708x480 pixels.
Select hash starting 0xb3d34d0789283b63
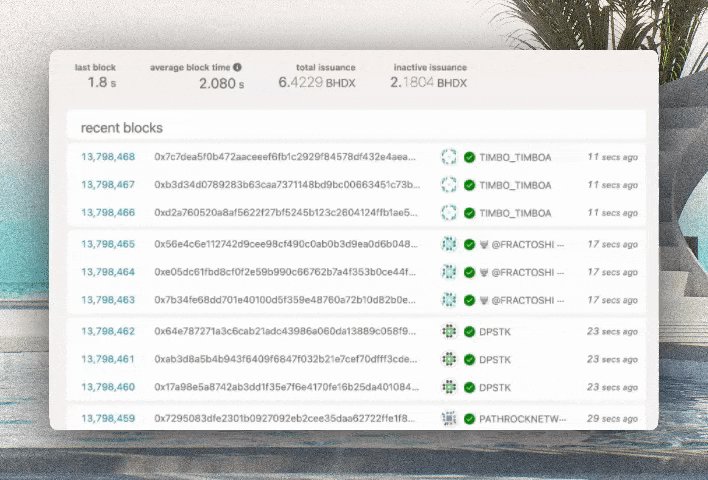point(287,185)
